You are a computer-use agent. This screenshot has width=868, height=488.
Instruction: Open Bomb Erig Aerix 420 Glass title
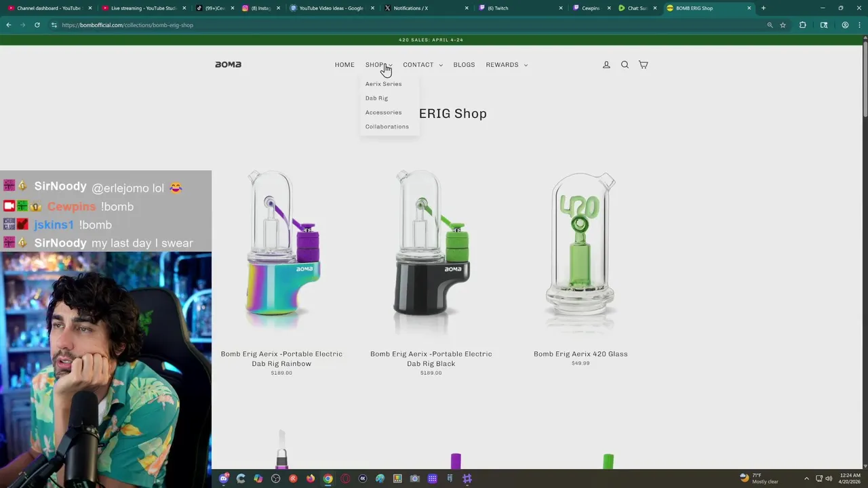[580, 354]
